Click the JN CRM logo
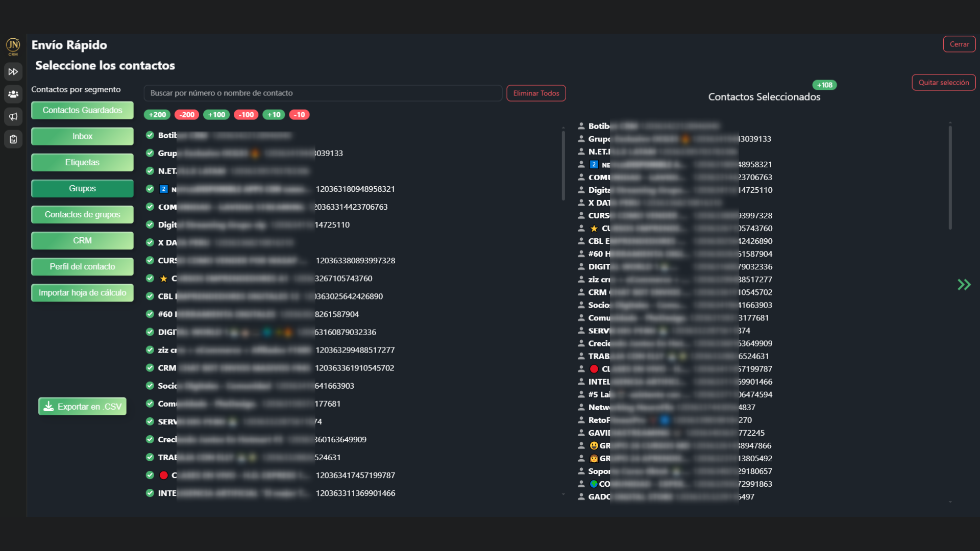Screen dimensions: 980x551 coord(13,46)
